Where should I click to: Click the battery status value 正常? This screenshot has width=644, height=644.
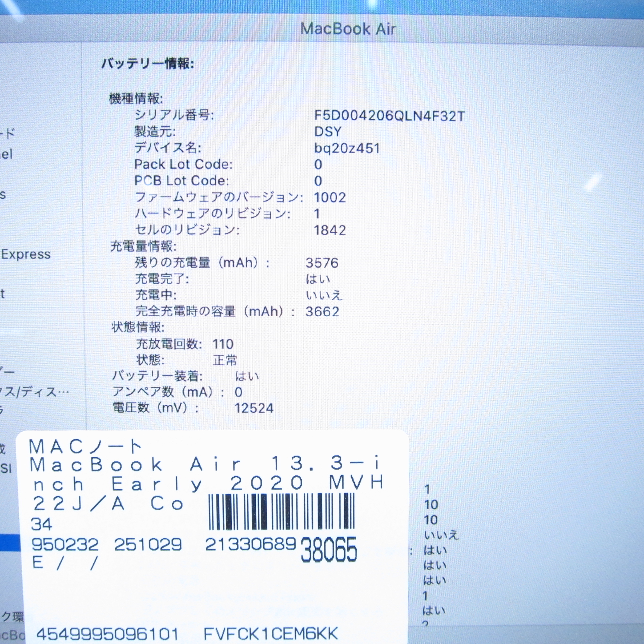[225, 360]
